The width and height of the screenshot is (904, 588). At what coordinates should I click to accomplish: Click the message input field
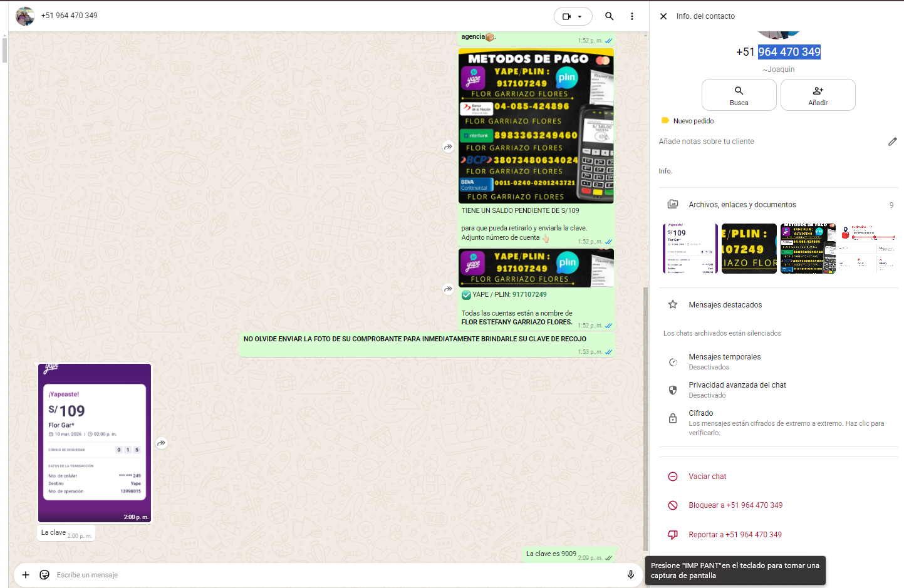pos(313,575)
